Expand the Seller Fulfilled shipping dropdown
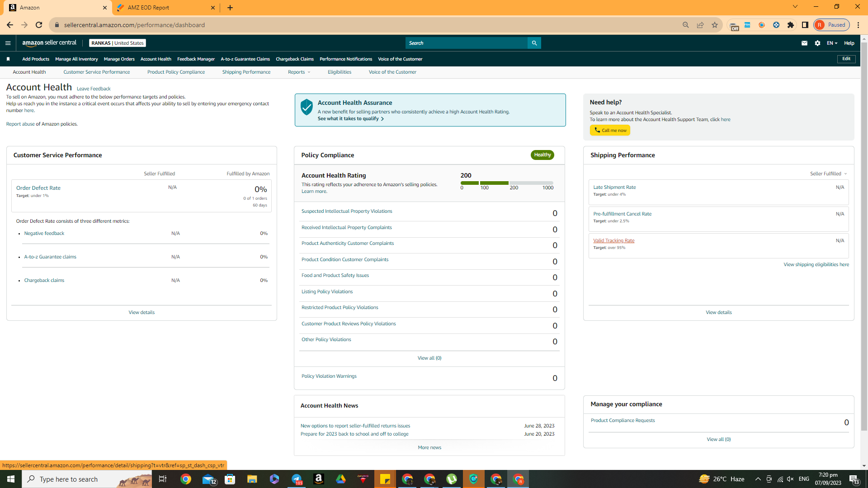 (x=828, y=174)
